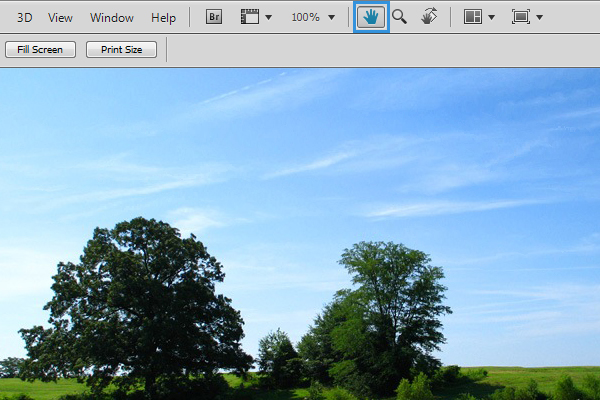Select the Hand tool
The image size is (600, 400).
[x=371, y=17]
